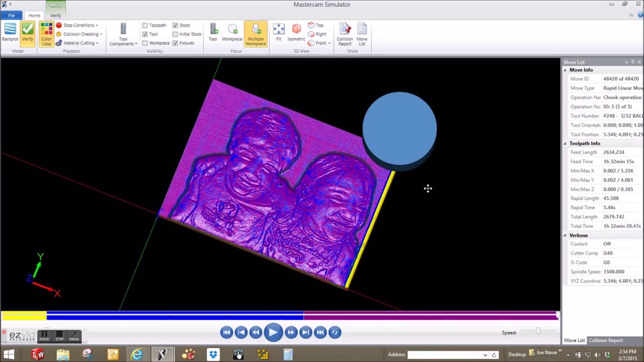This screenshot has width=644, height=362.
Task: Click the Play simulation button
Action: pos(273,332)
